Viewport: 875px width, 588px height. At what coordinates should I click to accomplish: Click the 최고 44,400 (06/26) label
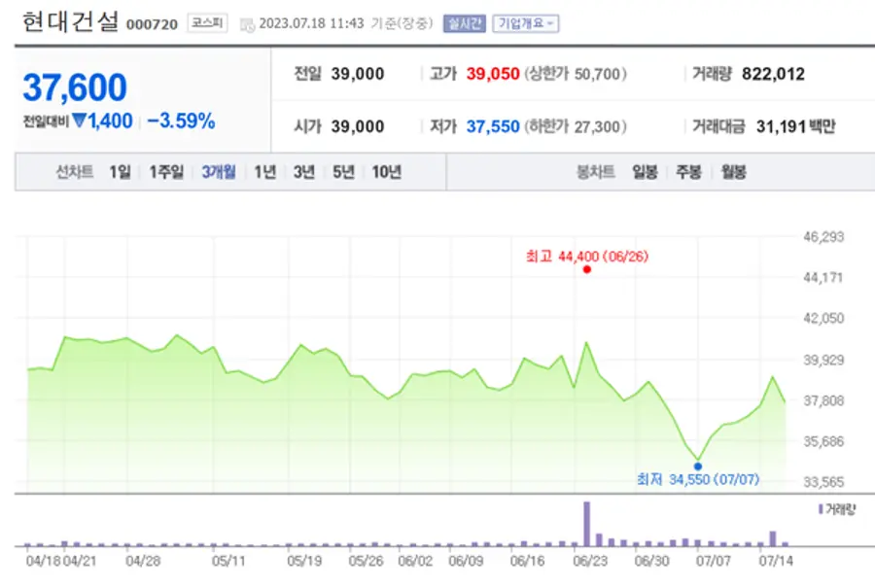point(587,256)
